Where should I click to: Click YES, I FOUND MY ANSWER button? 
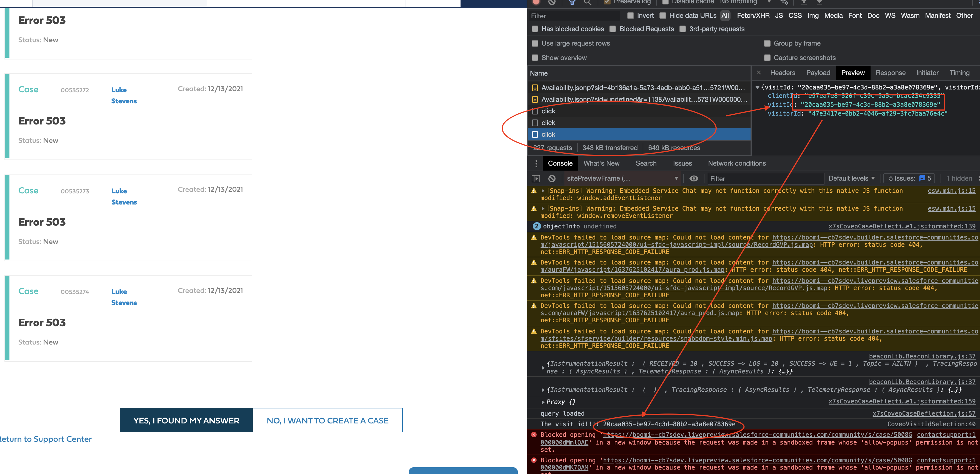[186, 420]
